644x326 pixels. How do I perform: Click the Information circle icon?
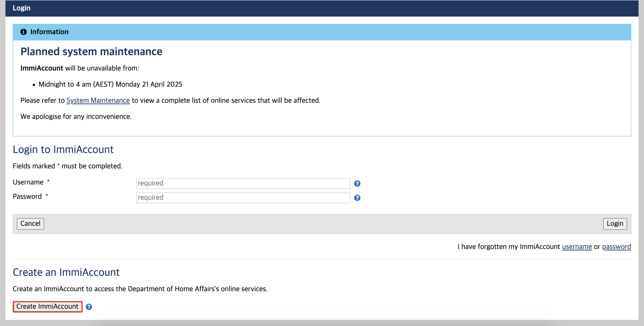click(x=23, y=32)
